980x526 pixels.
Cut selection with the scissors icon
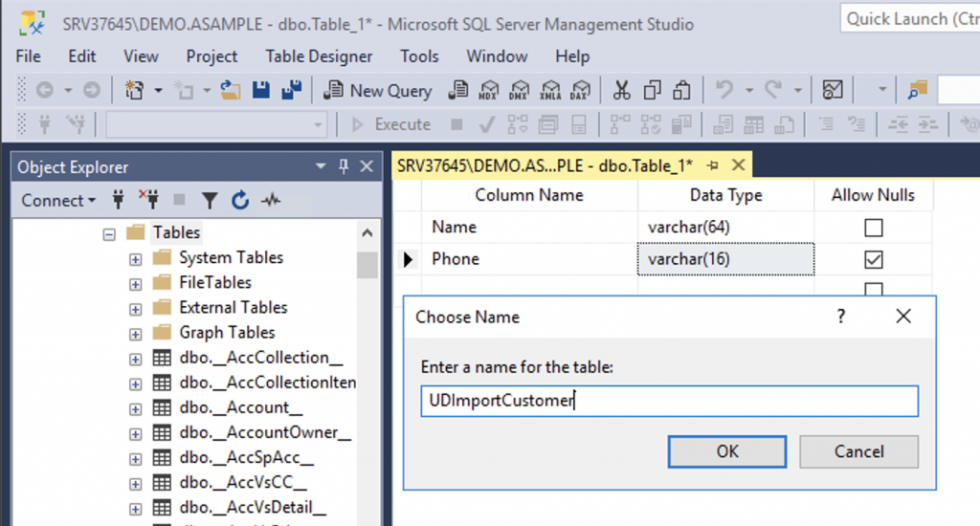click(621, 91)
